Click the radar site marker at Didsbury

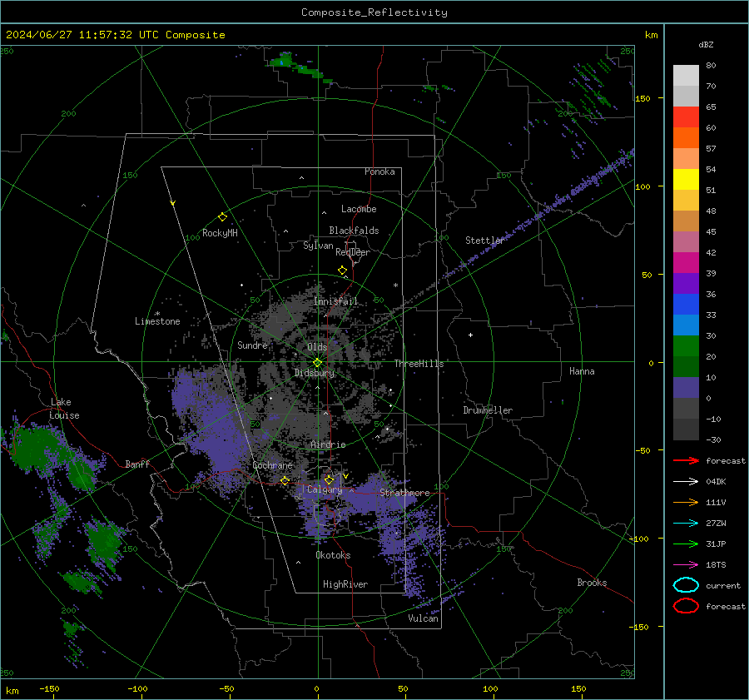318,362
